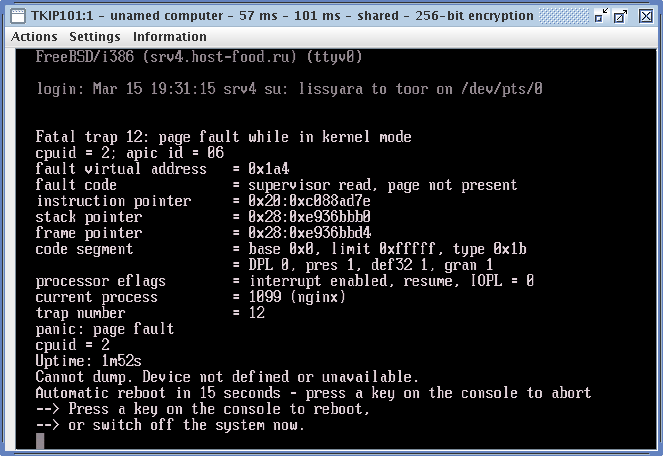Maximize the remote console window
Viewport: 663px width, 456px height.
point(620,16)
